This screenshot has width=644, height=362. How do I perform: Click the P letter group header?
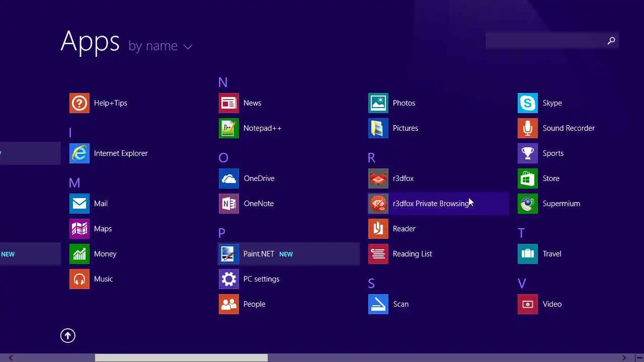(x=222, y=233)
